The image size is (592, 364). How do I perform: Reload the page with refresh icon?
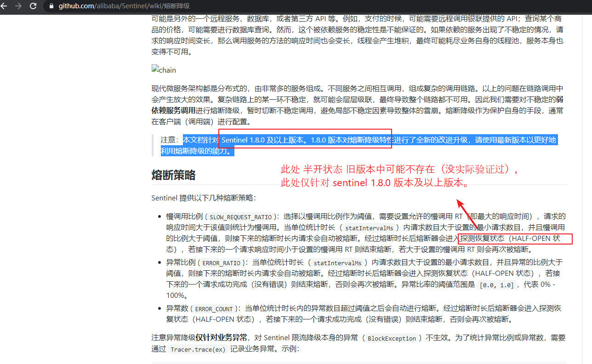pyautogui.click(x=33, y=6)
